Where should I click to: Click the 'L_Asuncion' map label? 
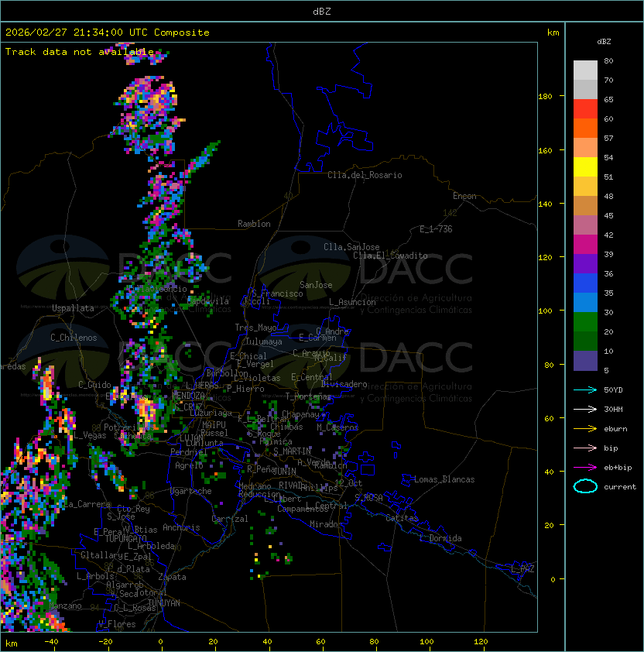352,302
